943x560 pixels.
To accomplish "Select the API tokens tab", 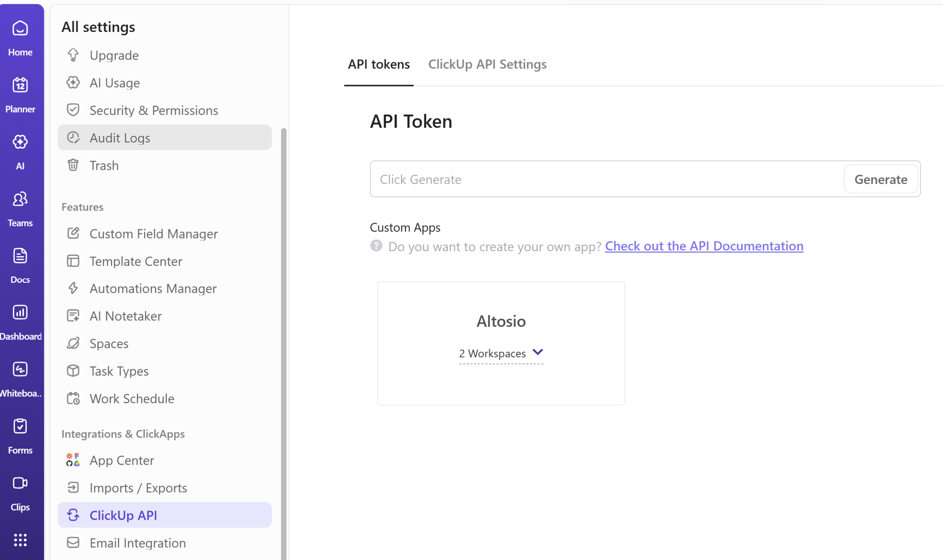I will coord(378,64).
